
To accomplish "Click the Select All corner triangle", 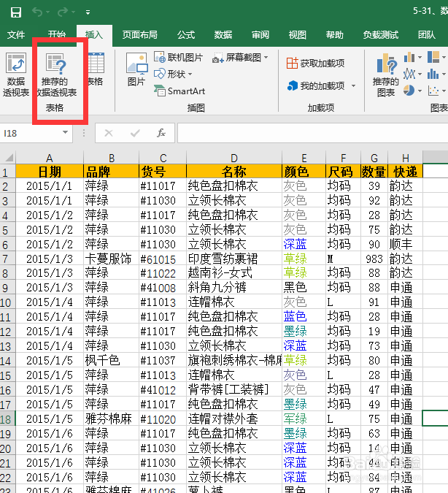I will (x=8, y=158).
